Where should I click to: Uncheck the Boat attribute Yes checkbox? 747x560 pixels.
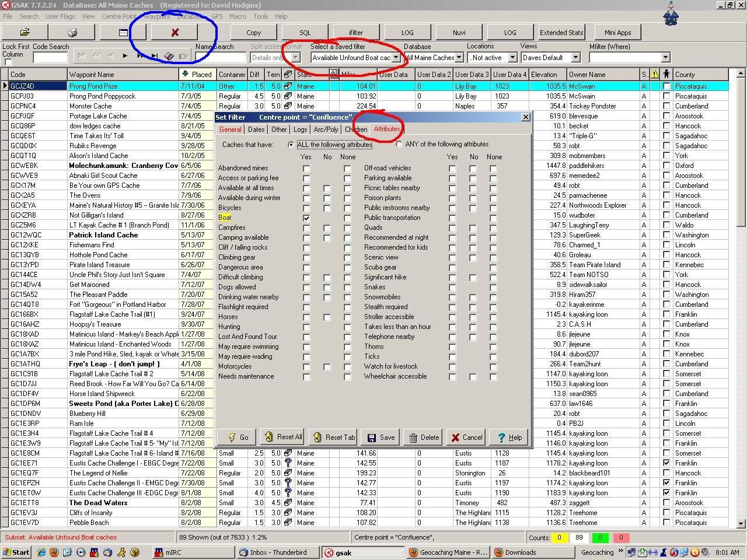click(306, 218)
